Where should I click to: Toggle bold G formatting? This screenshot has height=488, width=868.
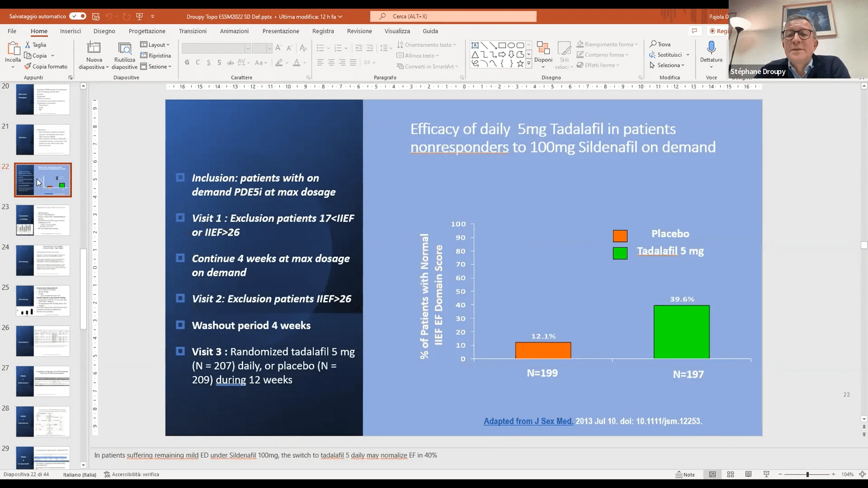coord(187,62)
